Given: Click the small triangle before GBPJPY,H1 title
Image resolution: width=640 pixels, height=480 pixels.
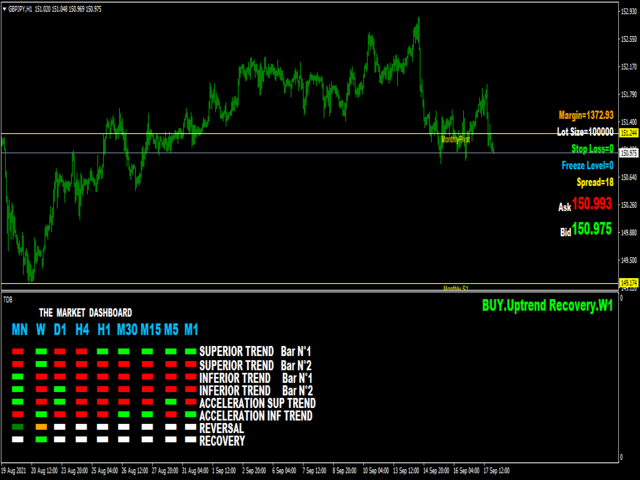Looking at the screenshot, I should [x=4, y=9].
